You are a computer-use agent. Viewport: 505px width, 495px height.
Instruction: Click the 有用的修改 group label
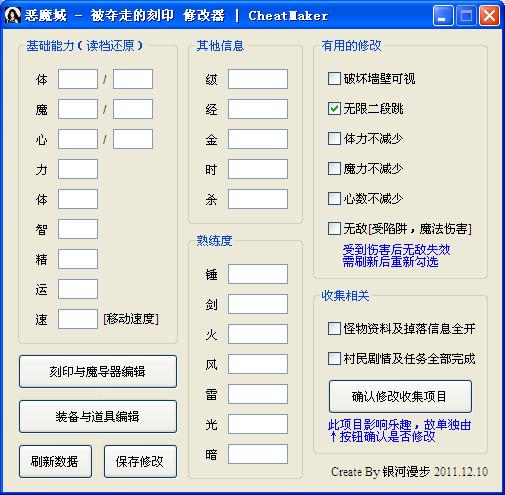tap(351, 46)
